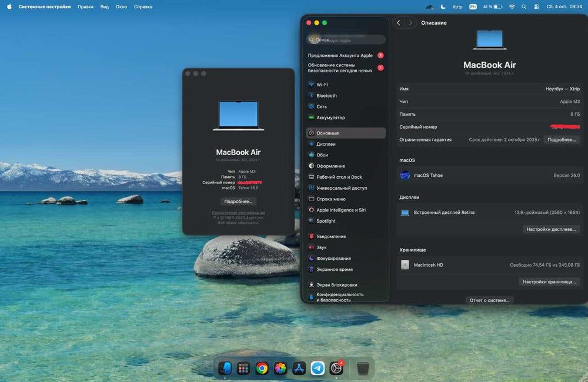Open Launchpad apps grid from the Dock
This screenshot has height=382, width=588.
[243, 368]
